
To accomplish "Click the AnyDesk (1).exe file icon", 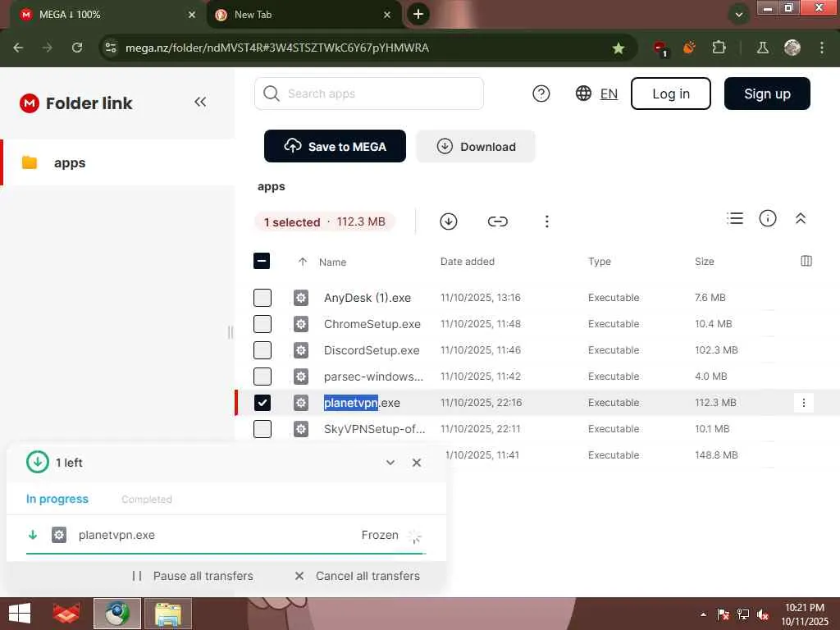I will click(301, 297).
